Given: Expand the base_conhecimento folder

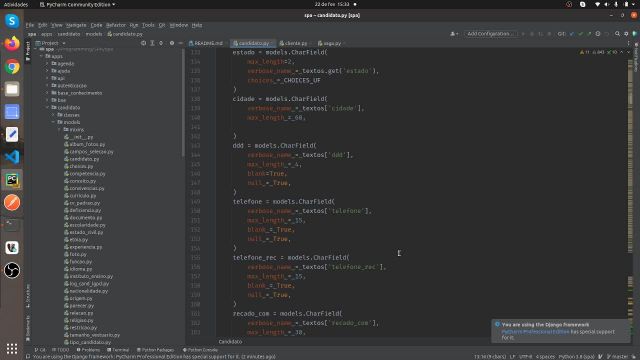Looking at the screenshot, I should click(47, 93).
